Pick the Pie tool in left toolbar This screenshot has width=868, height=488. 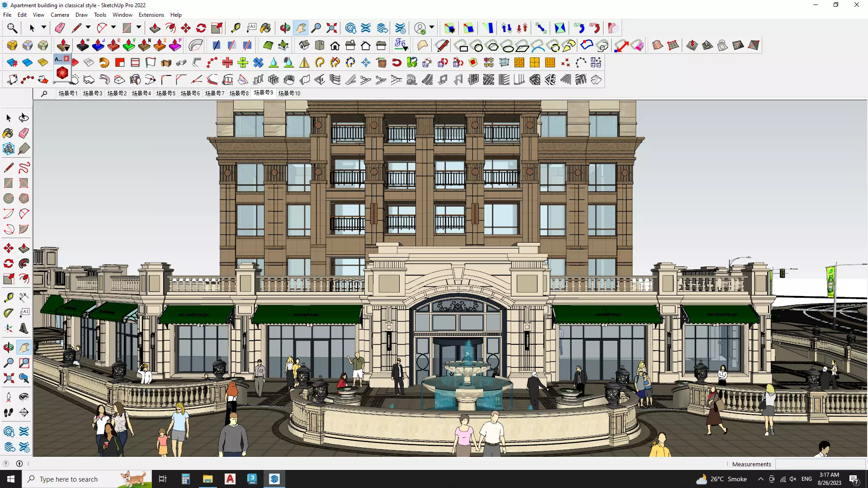click(24, 229)
